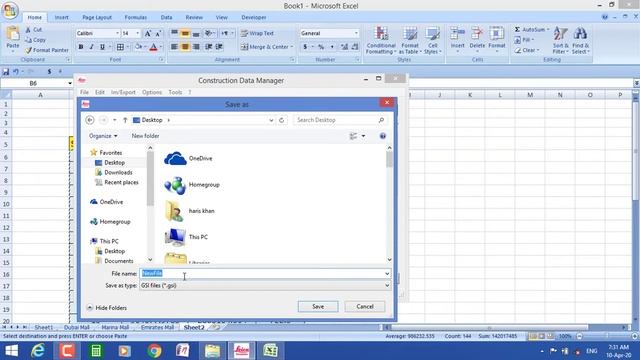The height and width of the screenshot is (360, 640).
Task: Click the Accounting dollar format icon
Action: [305, 47]
